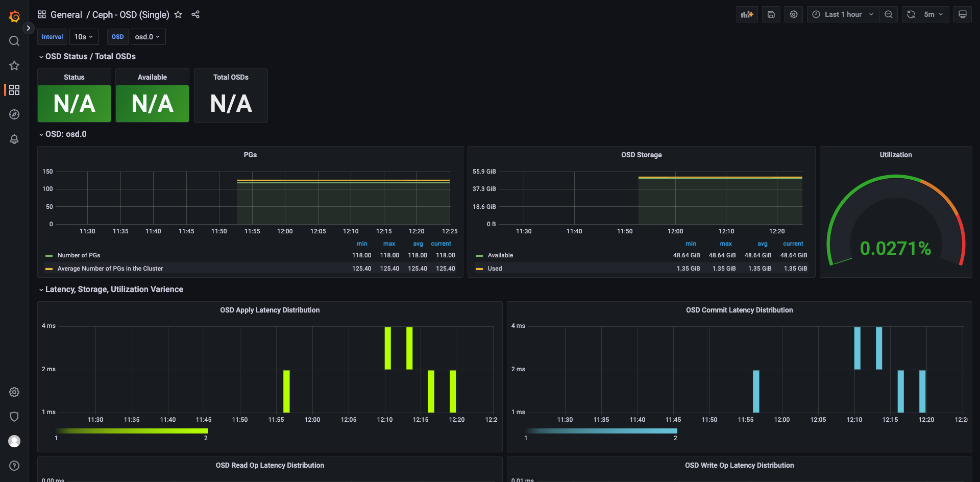Open the user profile avatar
980x482 pixels.
(14, 441)
